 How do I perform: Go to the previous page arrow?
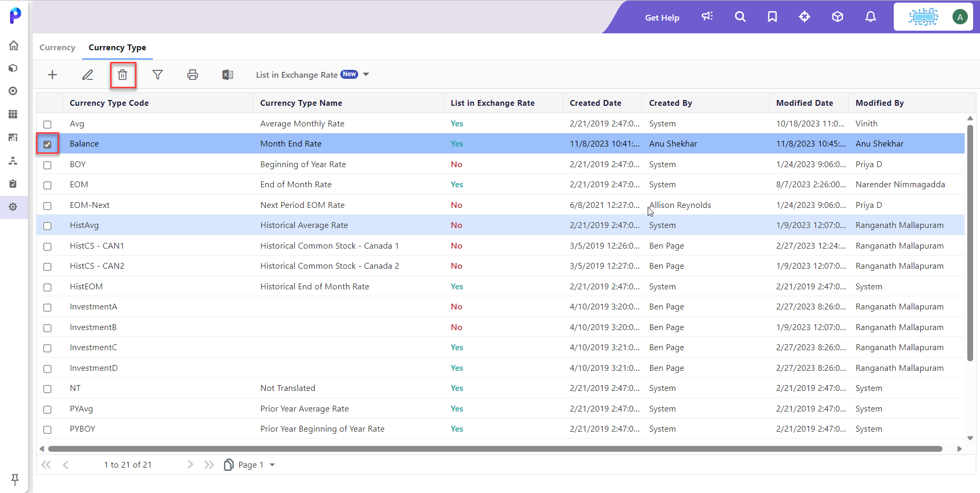[66, 464]
